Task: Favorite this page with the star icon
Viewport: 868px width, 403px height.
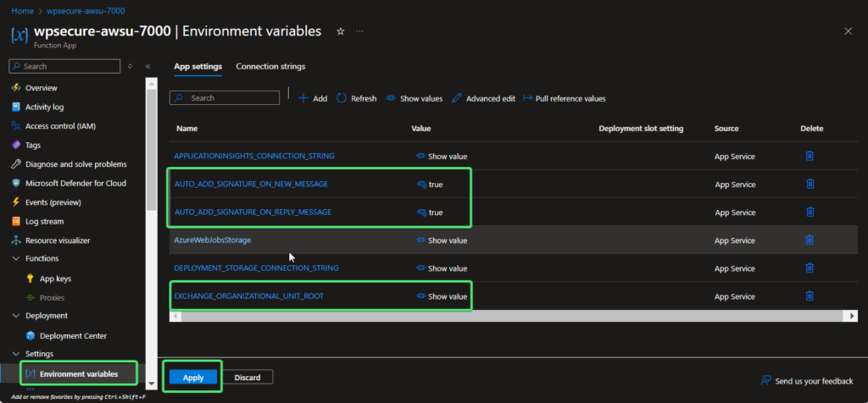Action: coord(340,31)
